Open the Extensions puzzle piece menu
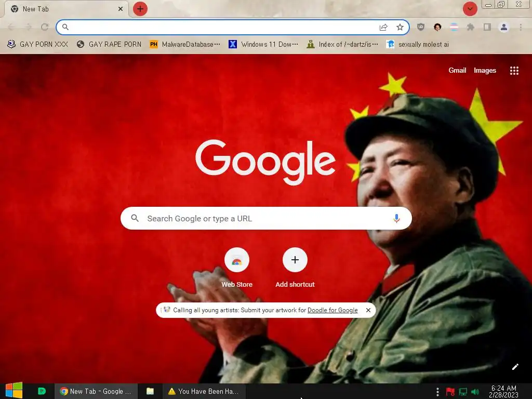This screenshot has width=532, height=399. tap(471, 27)
